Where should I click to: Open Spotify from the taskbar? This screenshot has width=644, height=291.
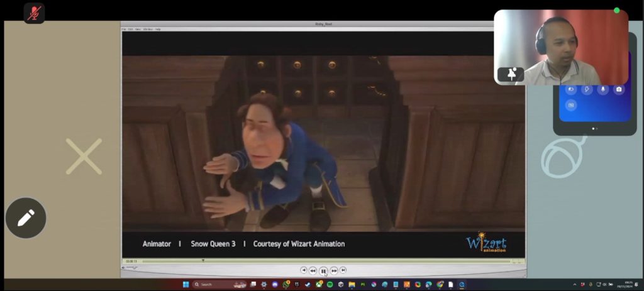pyautogui.click(x=330, y=285)
